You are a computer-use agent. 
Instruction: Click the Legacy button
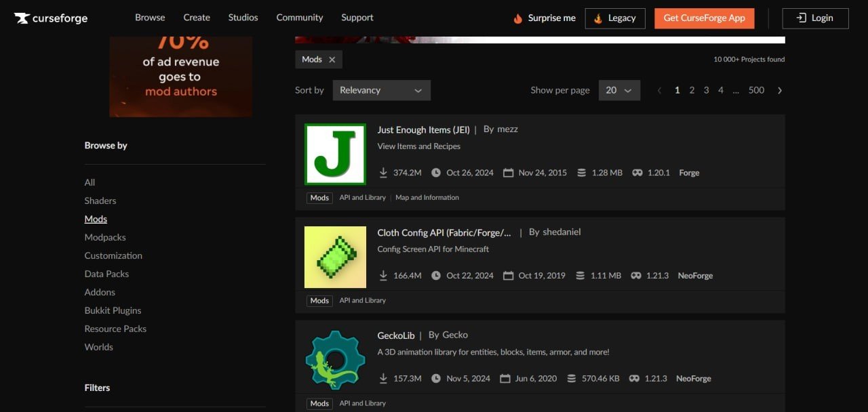click(x=615, y=18)
